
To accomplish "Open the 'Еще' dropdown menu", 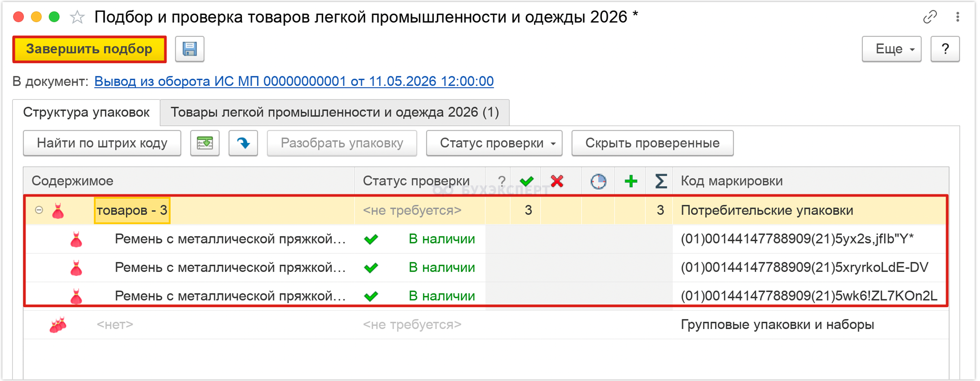I will [891, 49].
